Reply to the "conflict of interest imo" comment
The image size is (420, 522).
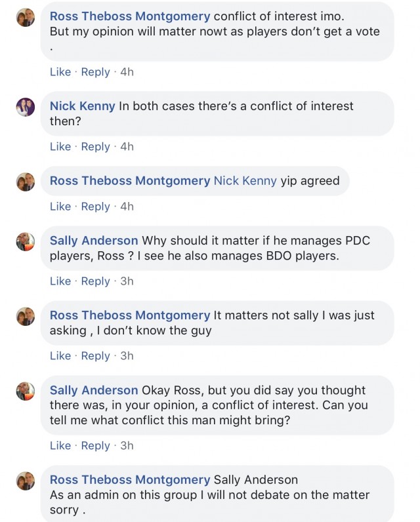(95, 72)
